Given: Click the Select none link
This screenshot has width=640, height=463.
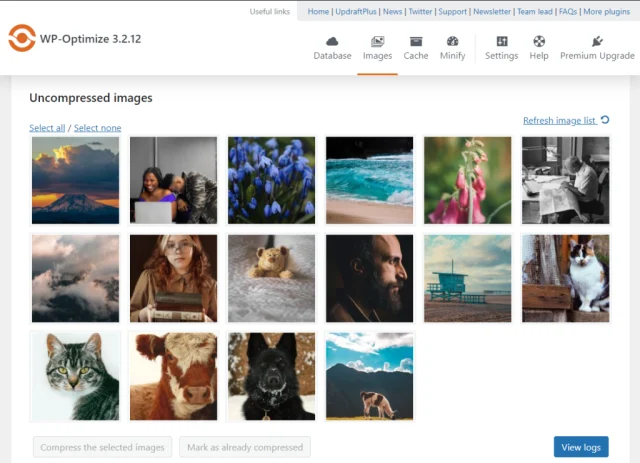Looking at the screenshot, I should 97,128.
